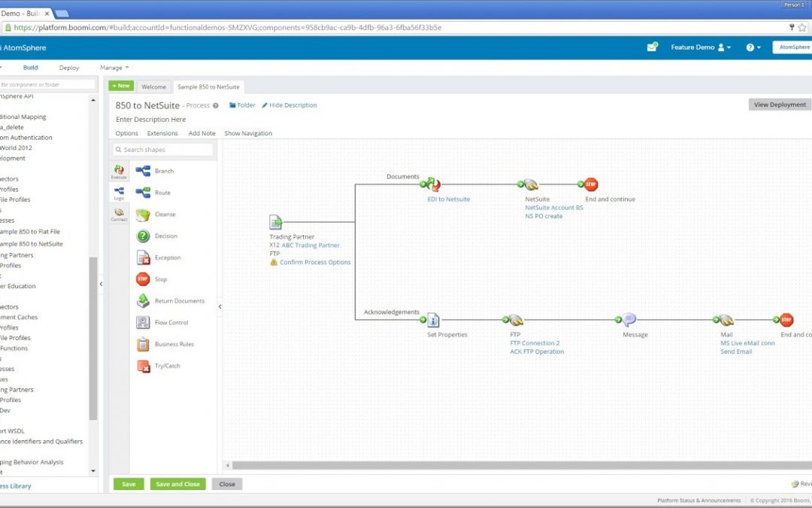The width and height of the screenshot is (812, 508).
Task: Open Confirm Process Options link
Action: click(315, 263)
